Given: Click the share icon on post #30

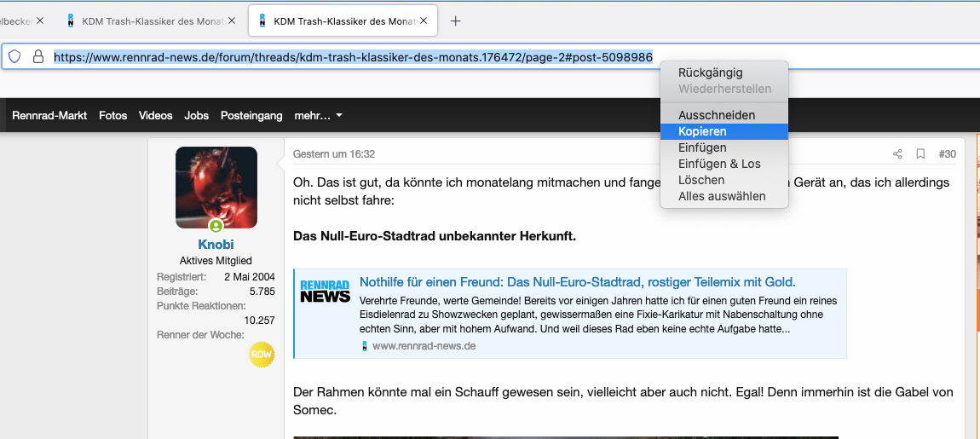Looking at the screenshot, I should pos(897,154).
